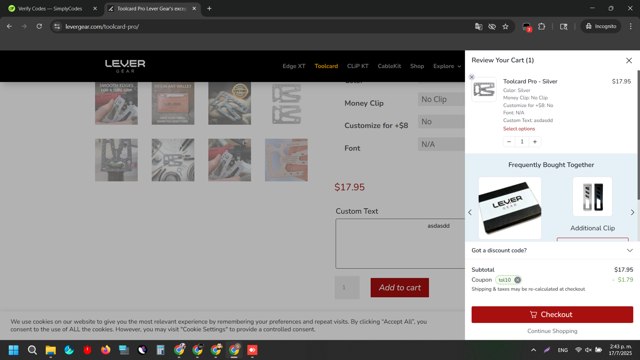
Task: Open the Money Clip dropdown
Action: coord(441,99)
